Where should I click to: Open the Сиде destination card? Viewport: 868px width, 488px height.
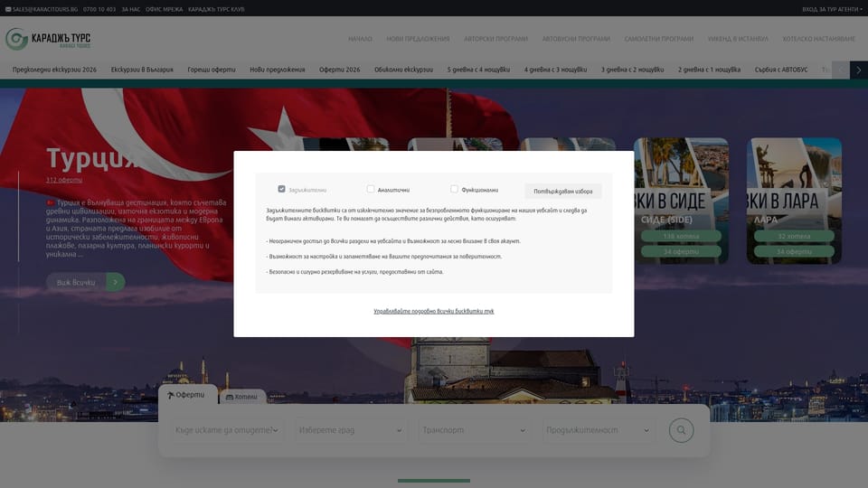pyautogui.click(x=681, y=201)
